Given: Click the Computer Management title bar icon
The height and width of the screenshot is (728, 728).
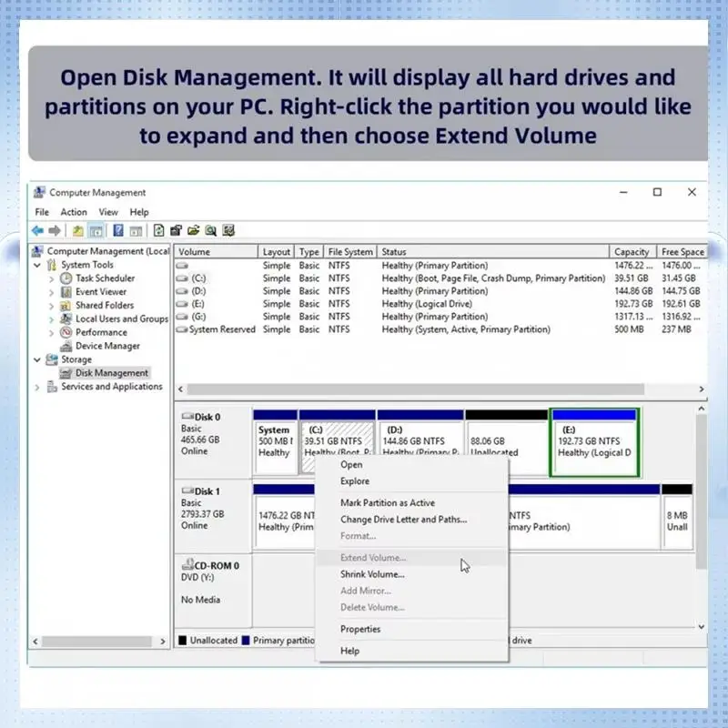Looking at the screenshot, I should [x=40, y=192].
